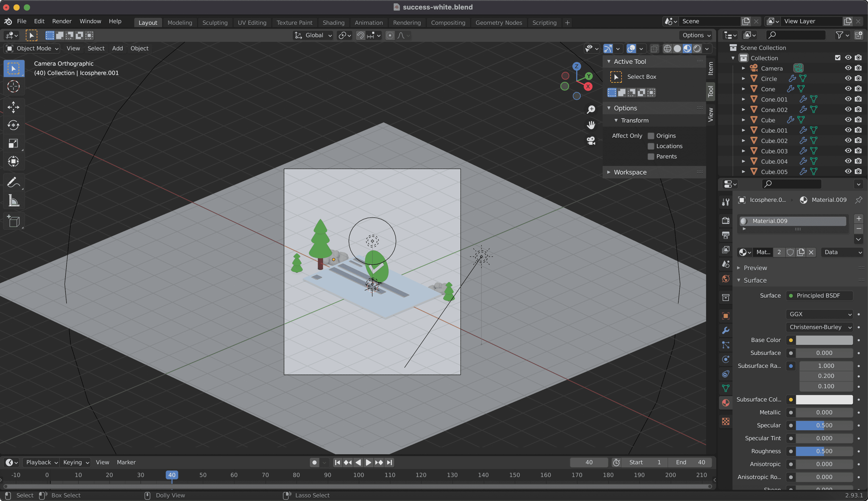Open the material link Data dropdown

point(842,252)
